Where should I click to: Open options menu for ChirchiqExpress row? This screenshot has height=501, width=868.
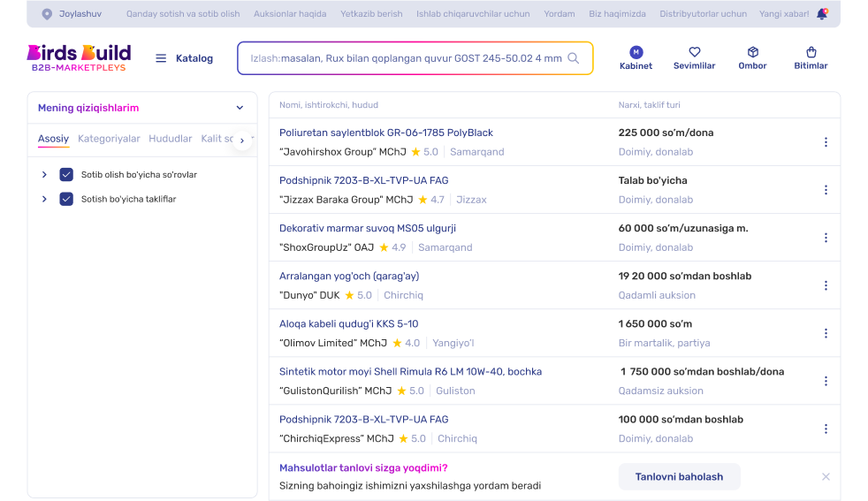click(826, 429)
